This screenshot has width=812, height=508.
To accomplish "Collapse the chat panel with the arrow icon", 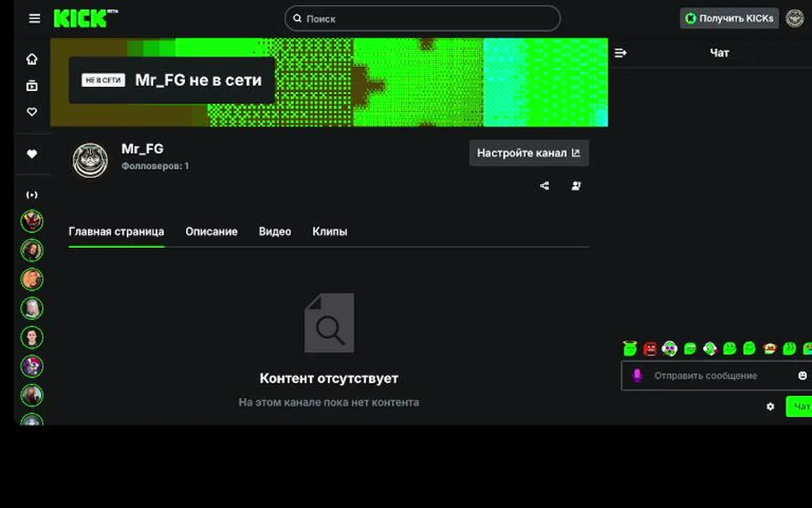I will (x=620, y=53).
